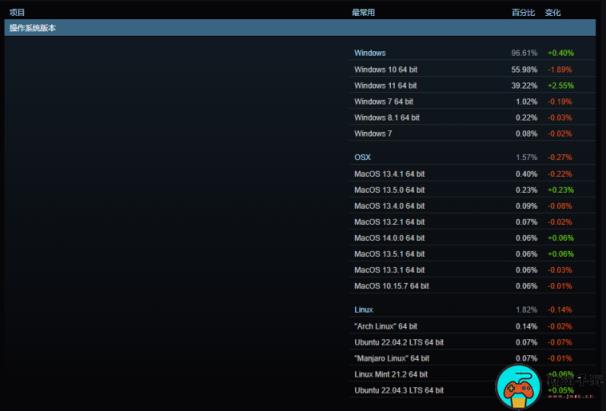This screenshot has height=411, width=606.
Task: Click the +0.23% change for MacOS 13.5.0
Action: click(x=561, y=190)
